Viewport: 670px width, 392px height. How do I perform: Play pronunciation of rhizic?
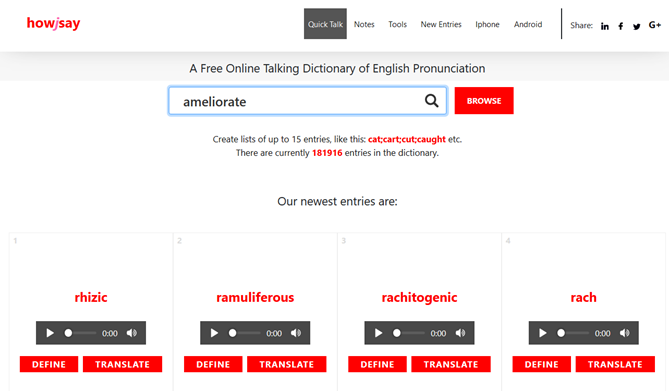[50, 333]
